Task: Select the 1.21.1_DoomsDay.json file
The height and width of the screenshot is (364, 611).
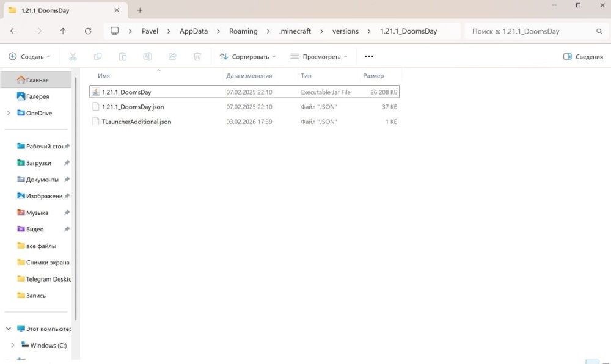Action: (x=244, y=107)
